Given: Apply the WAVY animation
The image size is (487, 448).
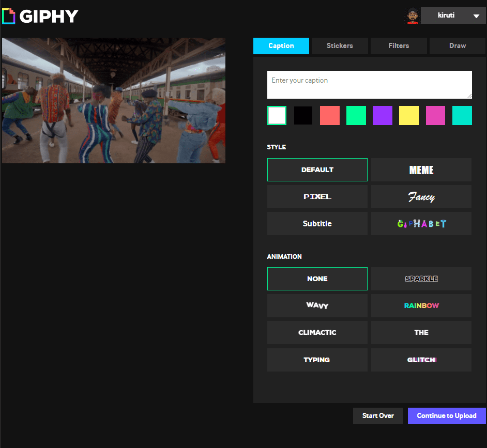Looking at the screenshot, I should [x=317, y=306].
